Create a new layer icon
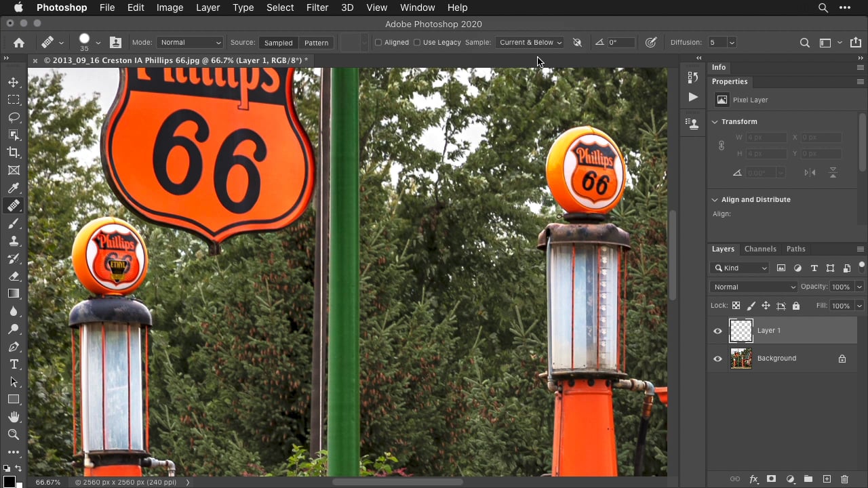The width and height of the screenshot is (868, 488). tap(827, 479)
